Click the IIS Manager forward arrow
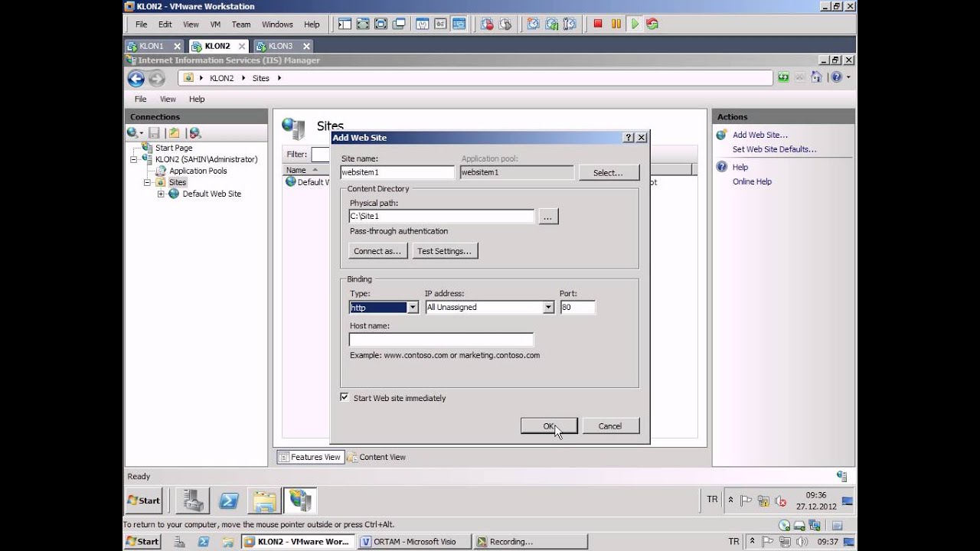This screenshot has height=551, width=980. (x=156, y=78)
